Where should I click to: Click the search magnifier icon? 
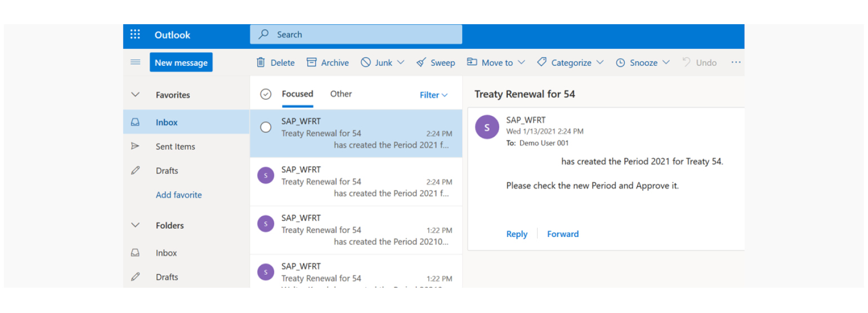tap(263, 34)
